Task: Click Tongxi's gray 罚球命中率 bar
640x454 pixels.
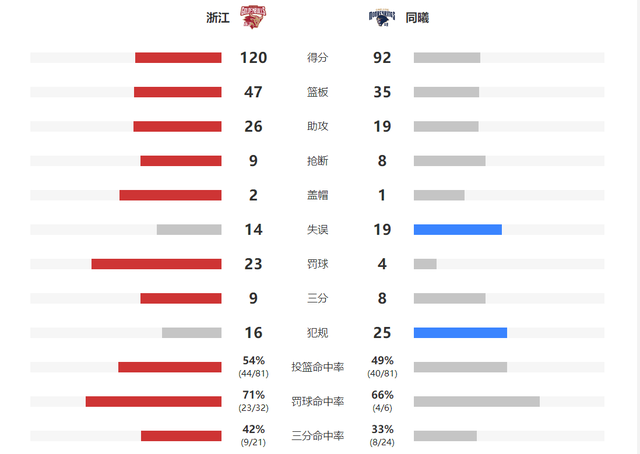Action: (476, 402)
